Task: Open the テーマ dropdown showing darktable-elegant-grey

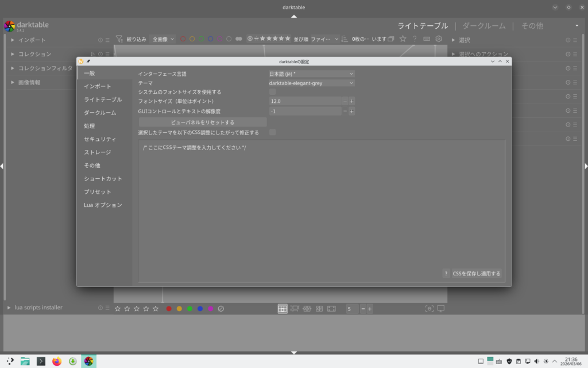Action: pos(311,83)
